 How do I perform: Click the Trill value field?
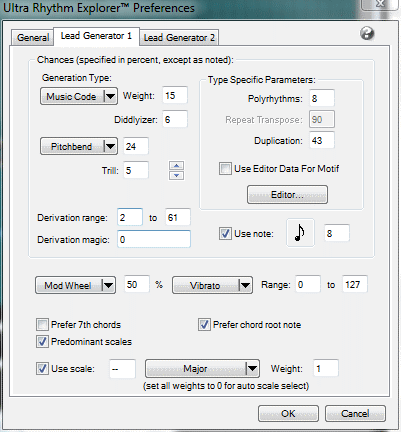pyautogui.click(x=136, y=170)
